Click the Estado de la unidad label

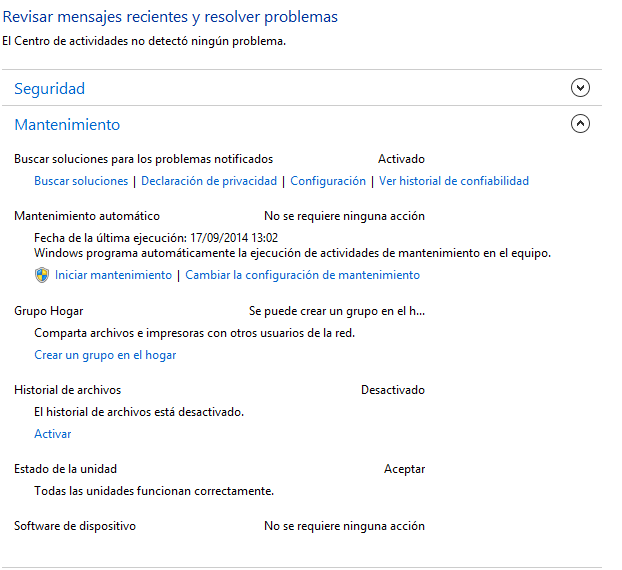[65, 469]
